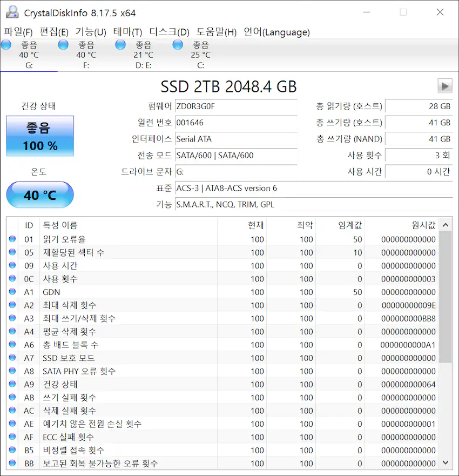Click status dot of row A9 건강 상태
Screen dimensions: 459x476
point(12,384)
